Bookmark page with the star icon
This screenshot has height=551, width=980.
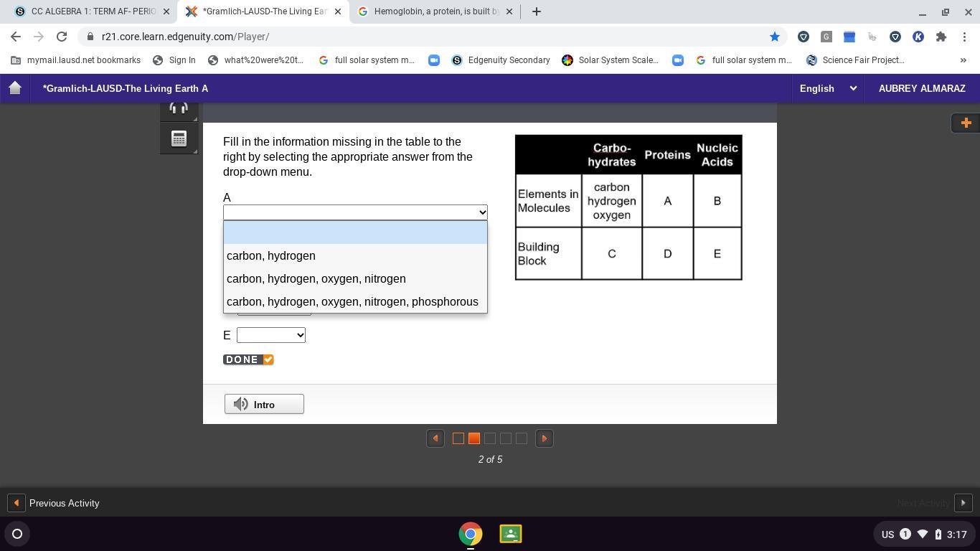click(774, 37)
